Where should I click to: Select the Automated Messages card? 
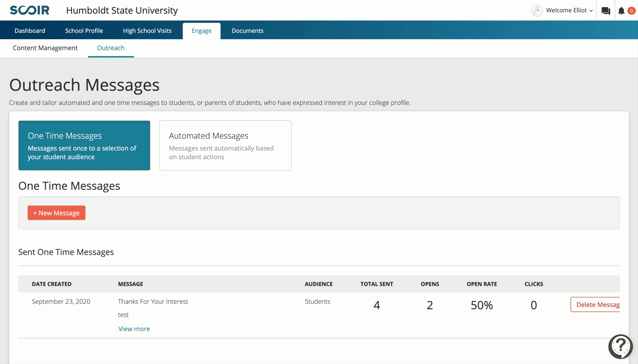(x=225, y=145)
